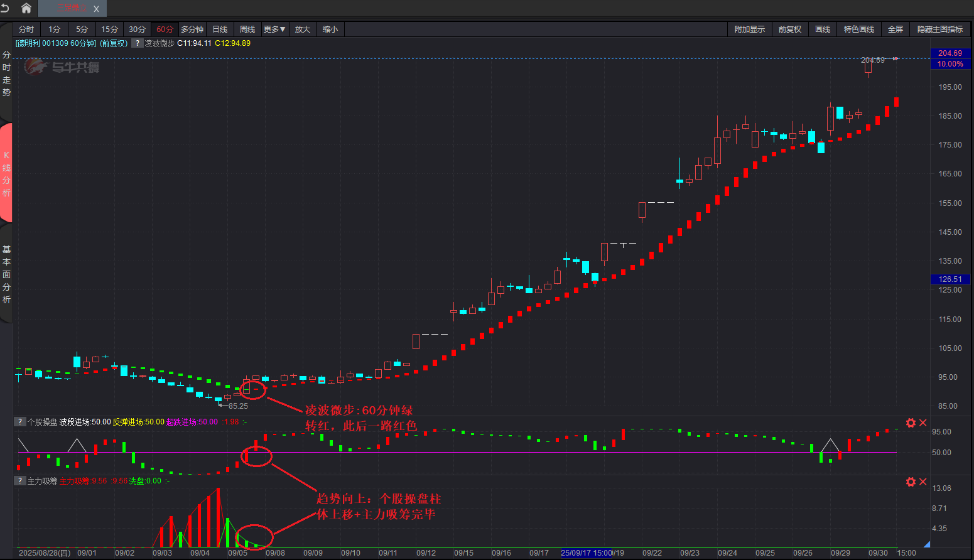Close the 主力吸筹 indicator panel
974x560 pixels.
(x=923, y=482)
